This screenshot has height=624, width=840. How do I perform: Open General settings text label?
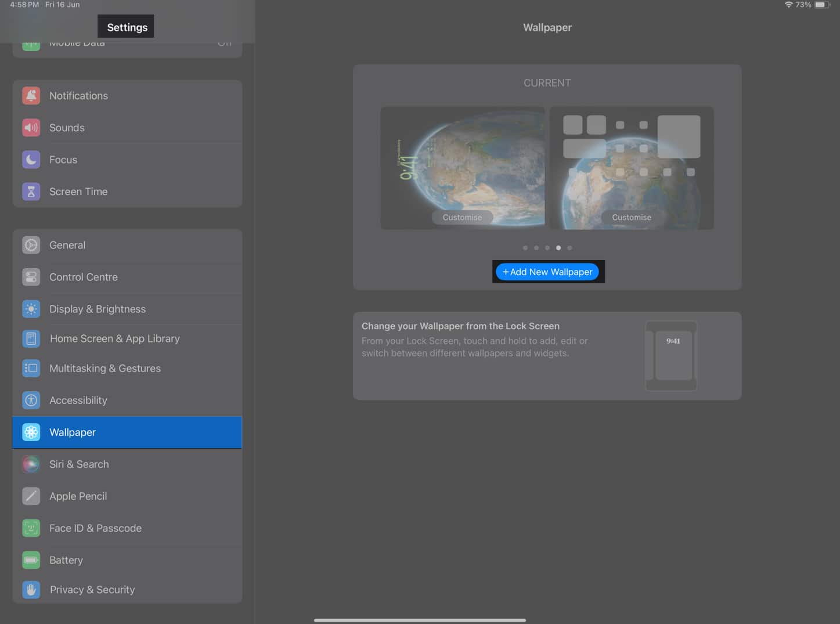point(67,245)
